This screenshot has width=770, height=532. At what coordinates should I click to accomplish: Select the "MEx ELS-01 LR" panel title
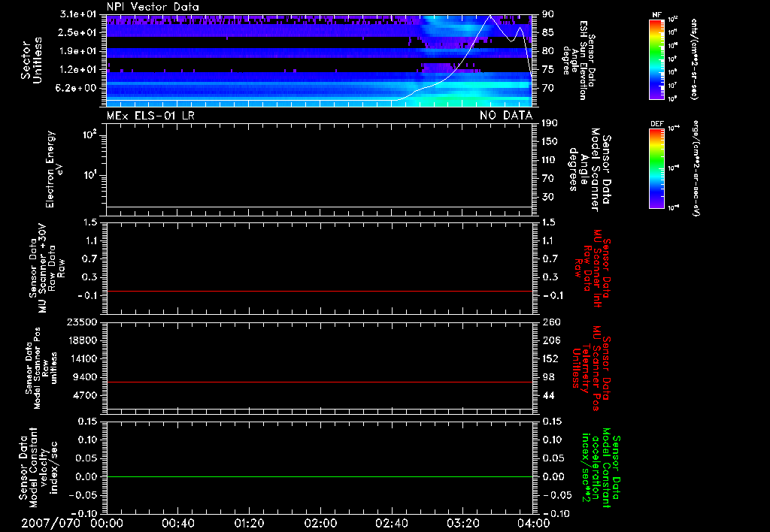(150, 116)
